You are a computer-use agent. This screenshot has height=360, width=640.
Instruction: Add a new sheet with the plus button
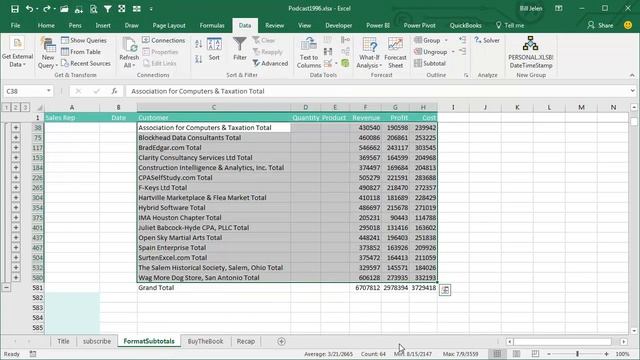[281, 341]
